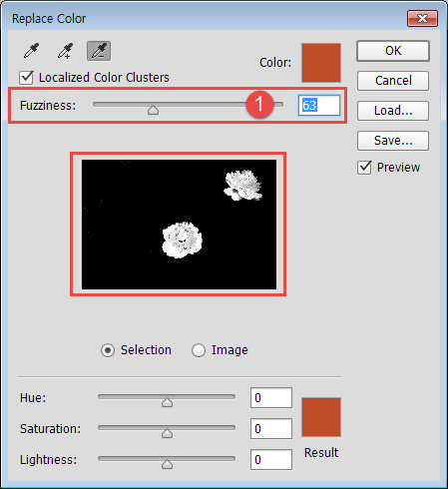
Task: Select the Eyedropper tool
Action: [x=32, y=51]
